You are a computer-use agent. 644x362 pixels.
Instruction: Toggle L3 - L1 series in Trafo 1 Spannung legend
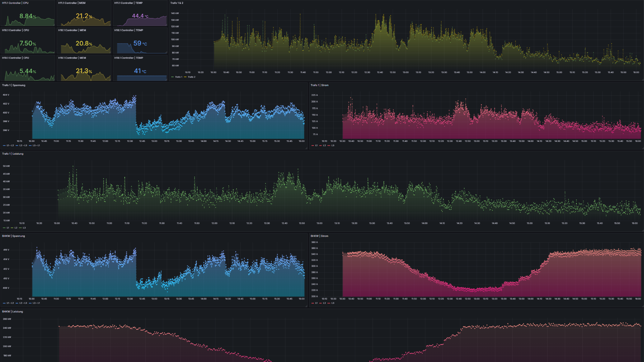point(36,145)
